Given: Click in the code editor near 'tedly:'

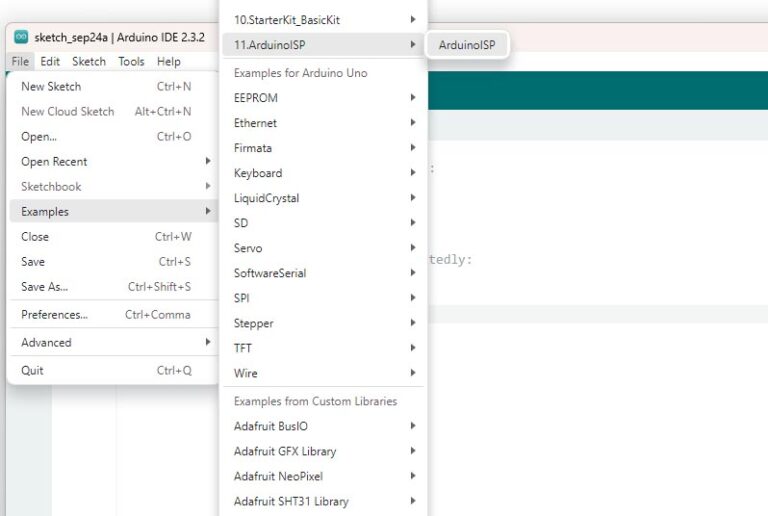Looking at the screenshot, I should 450,259.
